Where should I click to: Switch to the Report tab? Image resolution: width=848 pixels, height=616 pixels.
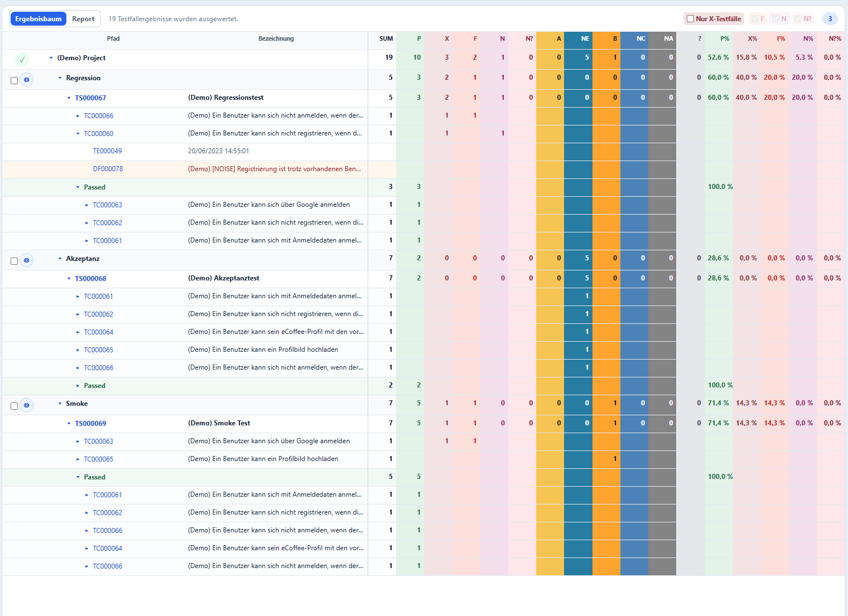pos(83,19)
